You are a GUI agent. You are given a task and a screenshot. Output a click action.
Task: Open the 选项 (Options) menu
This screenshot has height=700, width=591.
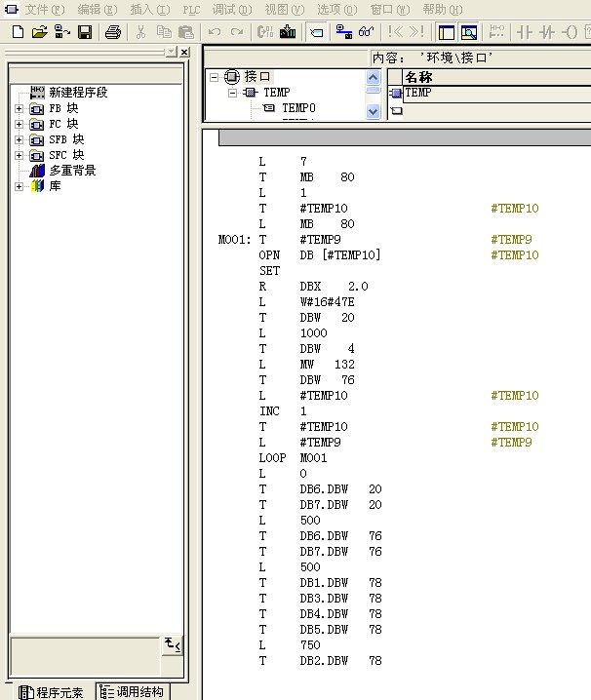337,9
